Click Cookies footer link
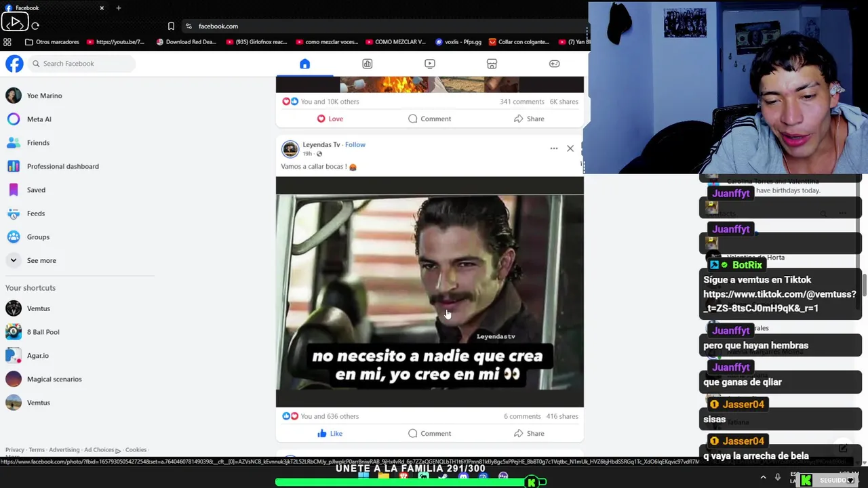Screen dimensions: 868x488 coord(136,450)
